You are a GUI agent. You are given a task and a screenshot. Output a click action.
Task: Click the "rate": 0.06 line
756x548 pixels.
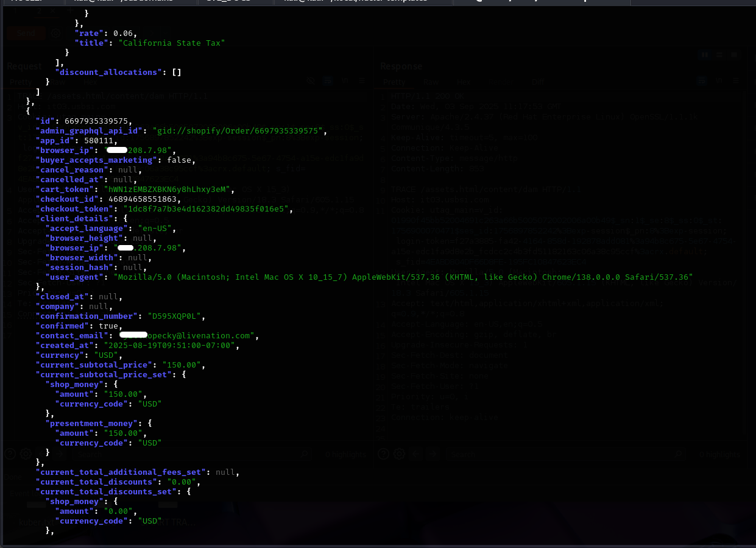pos(106,34)
